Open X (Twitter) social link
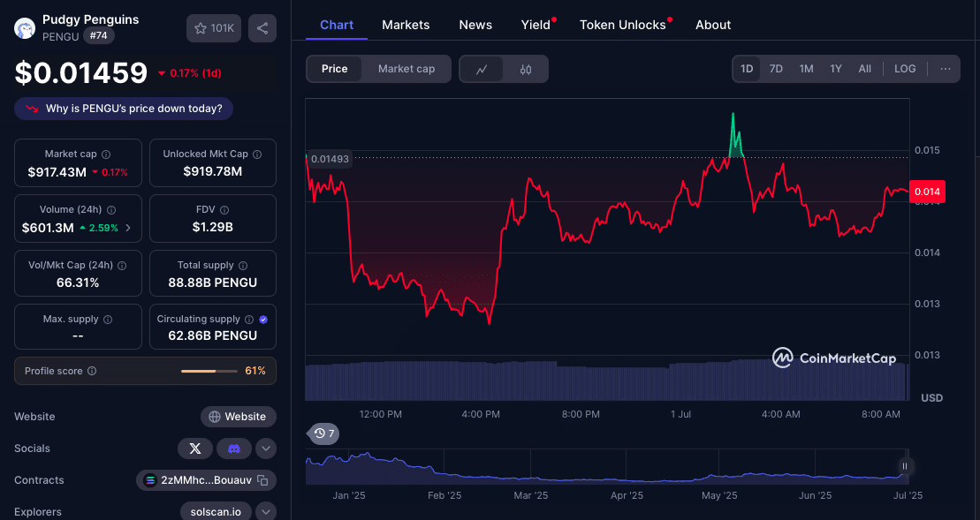Screen dimensions: 980x520 pos(195,448)
